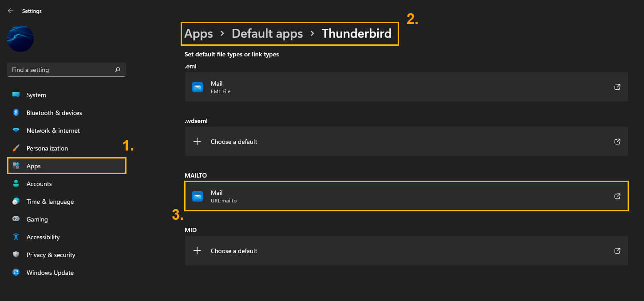Screen dimensions: 644x301
Task: Go back using the arrow icon
Action: click(11, 11)
